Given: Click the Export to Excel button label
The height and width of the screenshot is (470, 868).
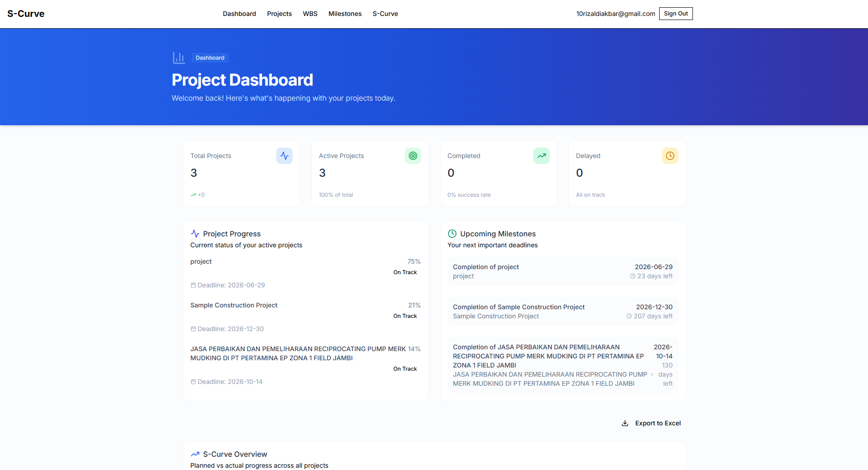Looking at the screenshot, I should [x=658, y=423].
